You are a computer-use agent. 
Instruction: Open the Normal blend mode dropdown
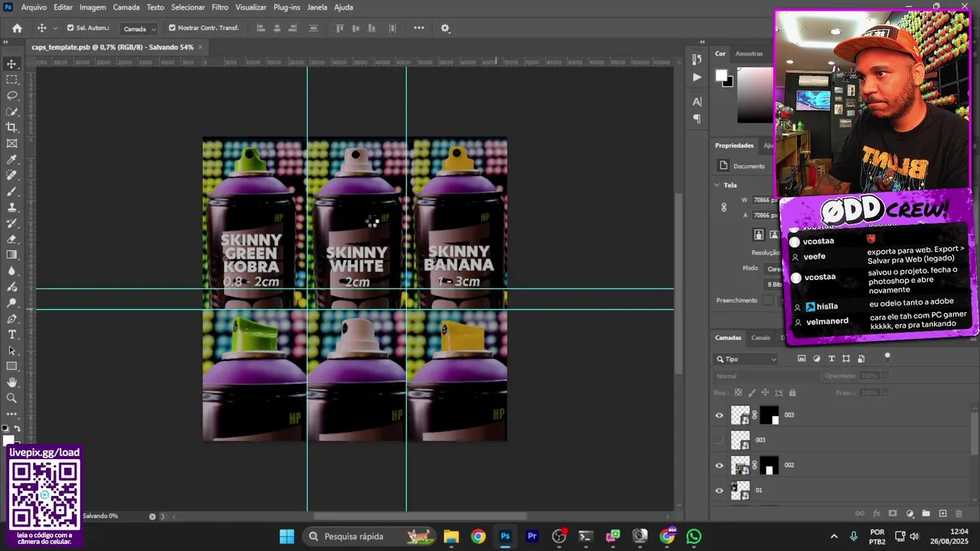pos(766,376)
